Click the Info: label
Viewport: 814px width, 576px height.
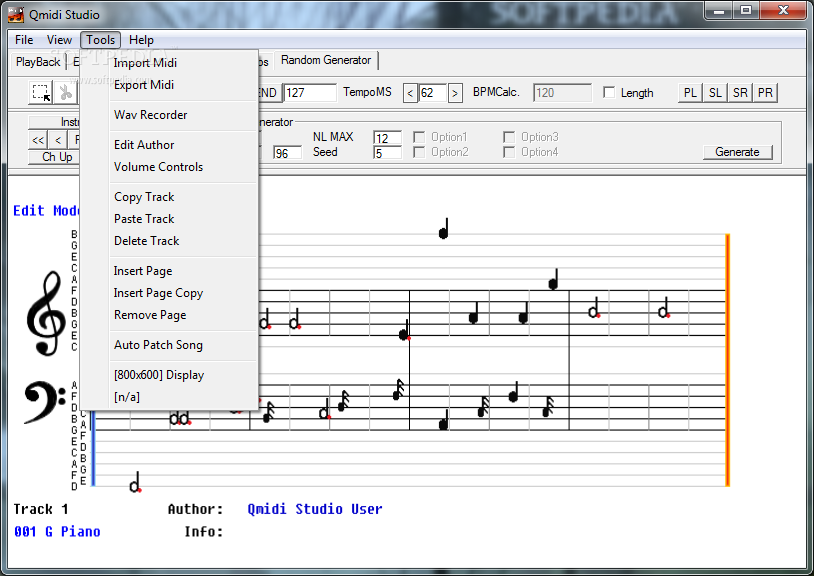click(x=204, y=531)
